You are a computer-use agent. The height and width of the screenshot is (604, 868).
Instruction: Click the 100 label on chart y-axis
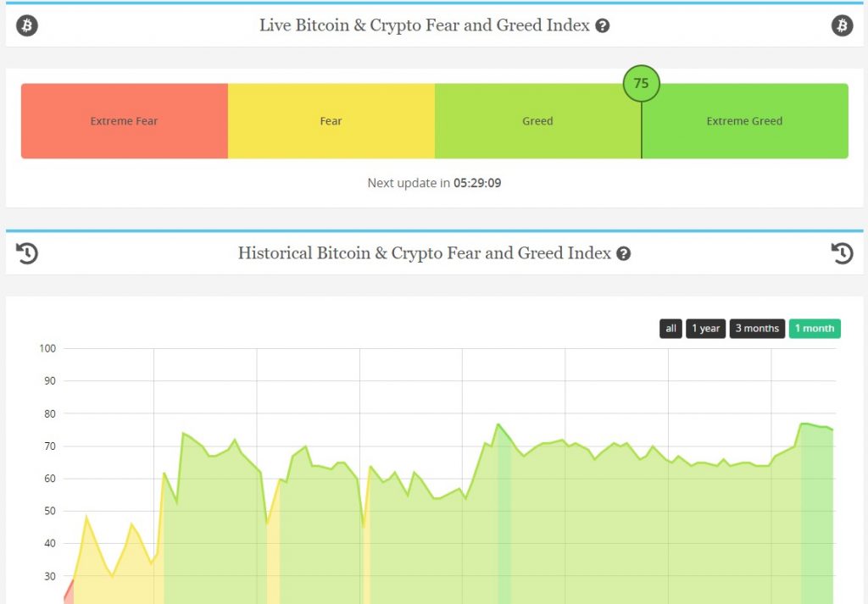coord(47,348)
